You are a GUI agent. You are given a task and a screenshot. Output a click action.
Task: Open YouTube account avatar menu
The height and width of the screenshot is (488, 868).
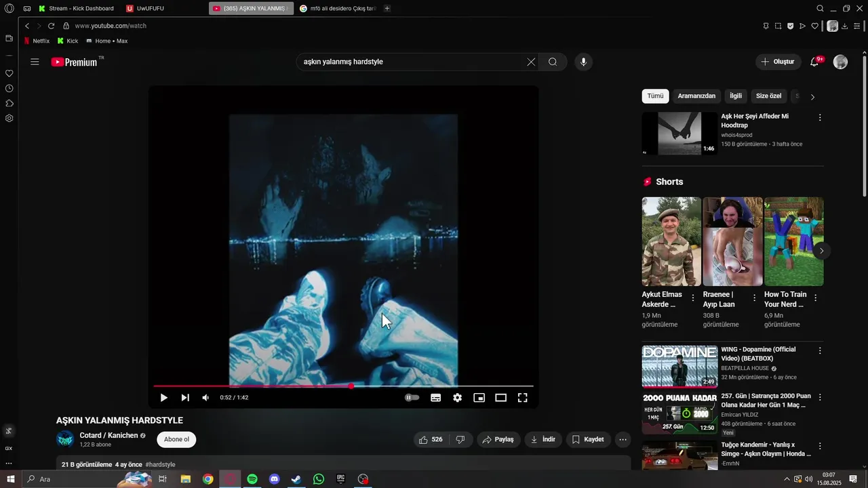[x=840, y=62]
